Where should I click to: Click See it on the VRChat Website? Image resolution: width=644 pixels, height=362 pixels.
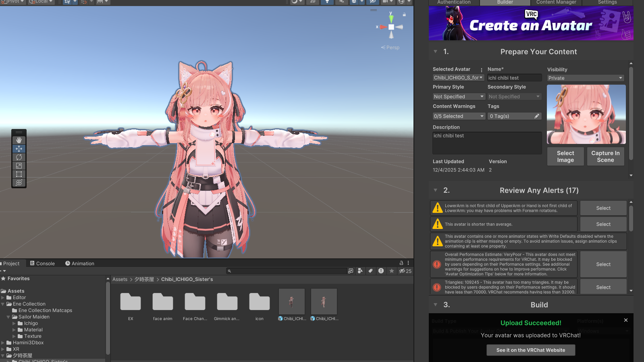coord(531,350)
